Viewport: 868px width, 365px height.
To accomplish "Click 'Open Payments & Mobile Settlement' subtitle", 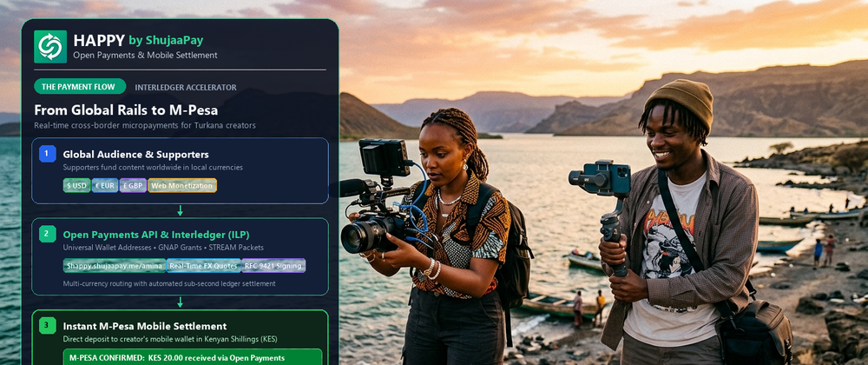I will coord(145,56).
